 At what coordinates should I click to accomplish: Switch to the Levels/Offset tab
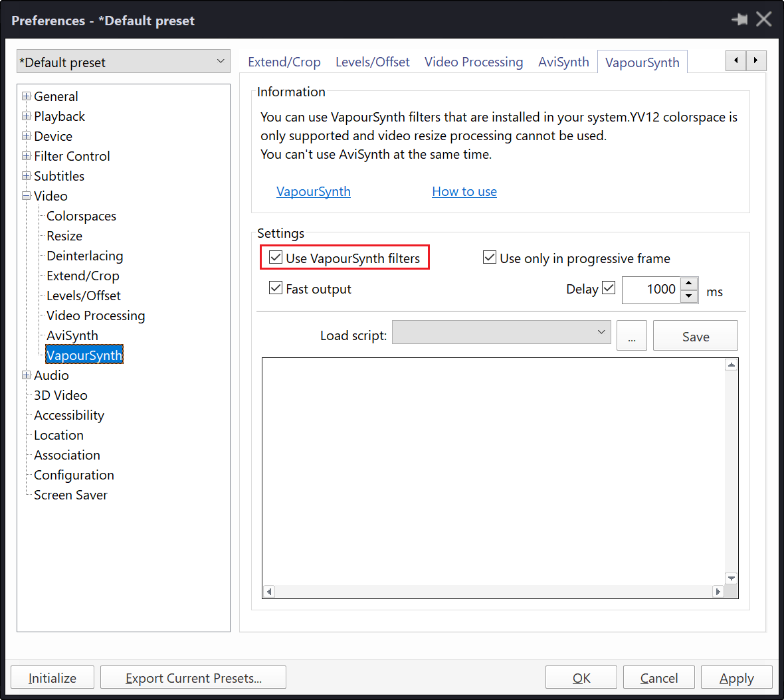pyautogui.click(x=373, y=62)
